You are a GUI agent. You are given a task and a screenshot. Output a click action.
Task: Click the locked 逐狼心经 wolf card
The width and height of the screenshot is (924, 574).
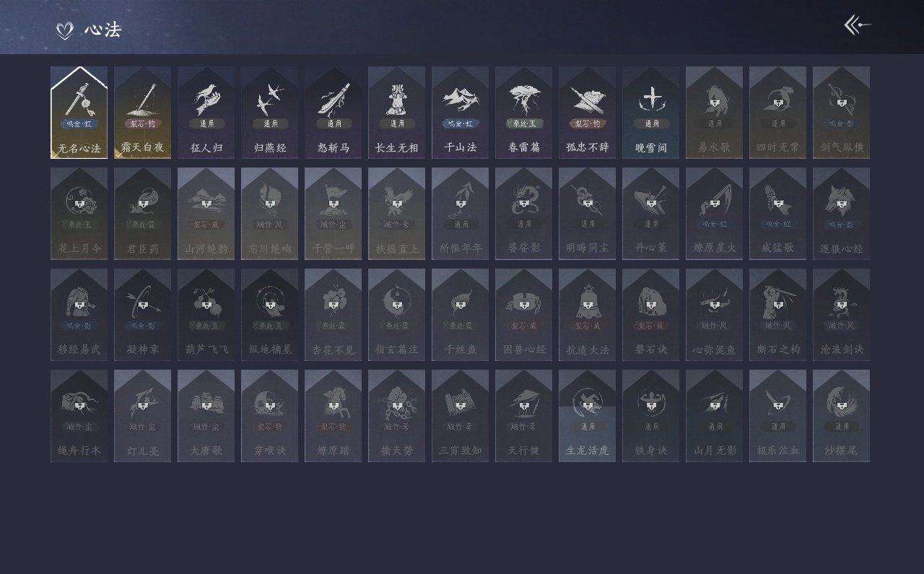click(841, 214)
